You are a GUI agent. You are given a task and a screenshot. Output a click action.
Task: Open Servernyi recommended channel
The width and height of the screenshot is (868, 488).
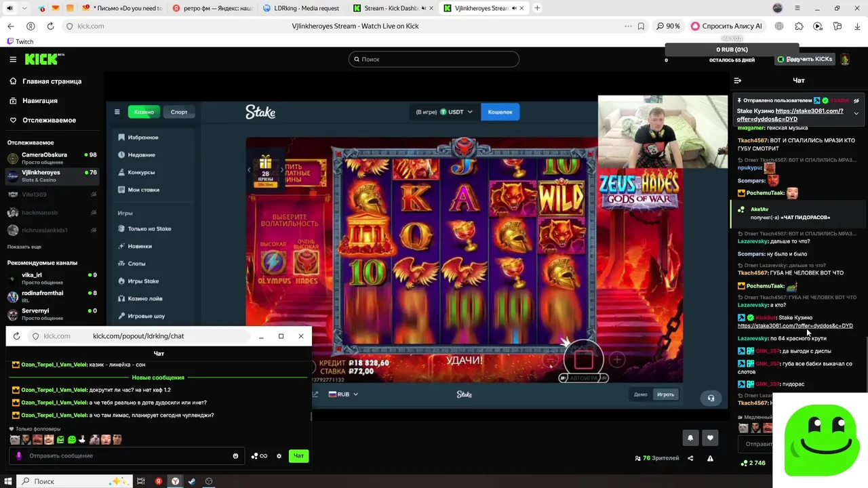pyautogui.click(x=52, y=314)
